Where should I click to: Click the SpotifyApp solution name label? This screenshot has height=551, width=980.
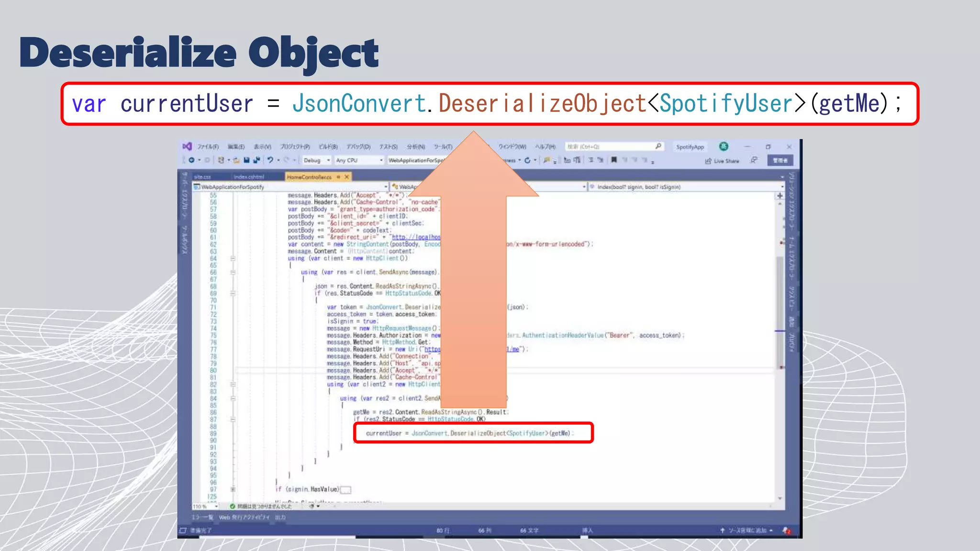click(690, 147)
